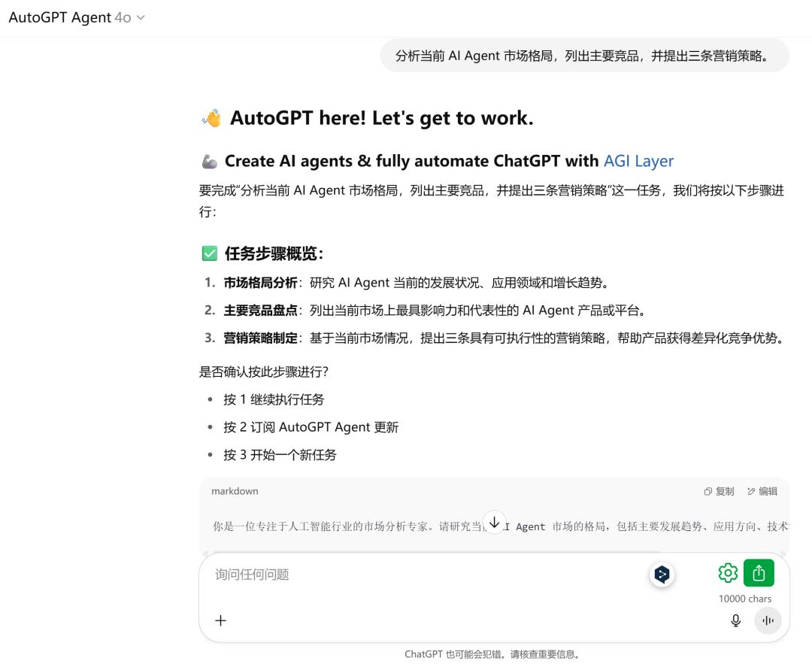Open the green gear settings icon

pos(728,573)
